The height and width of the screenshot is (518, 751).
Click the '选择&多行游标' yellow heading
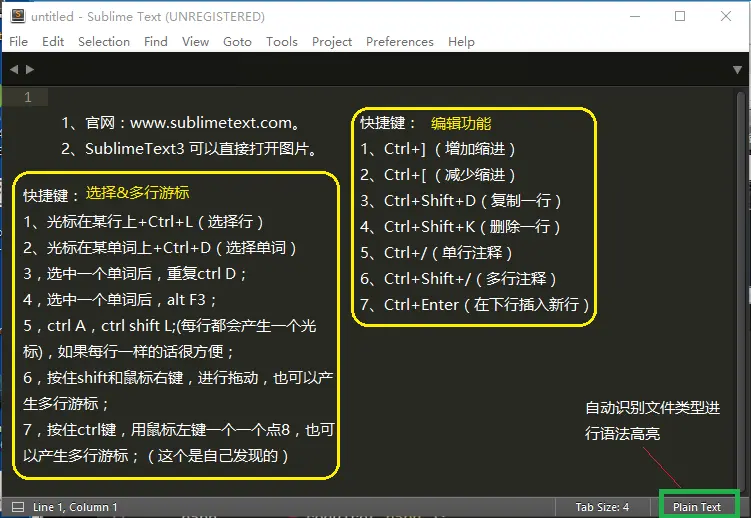137,193
